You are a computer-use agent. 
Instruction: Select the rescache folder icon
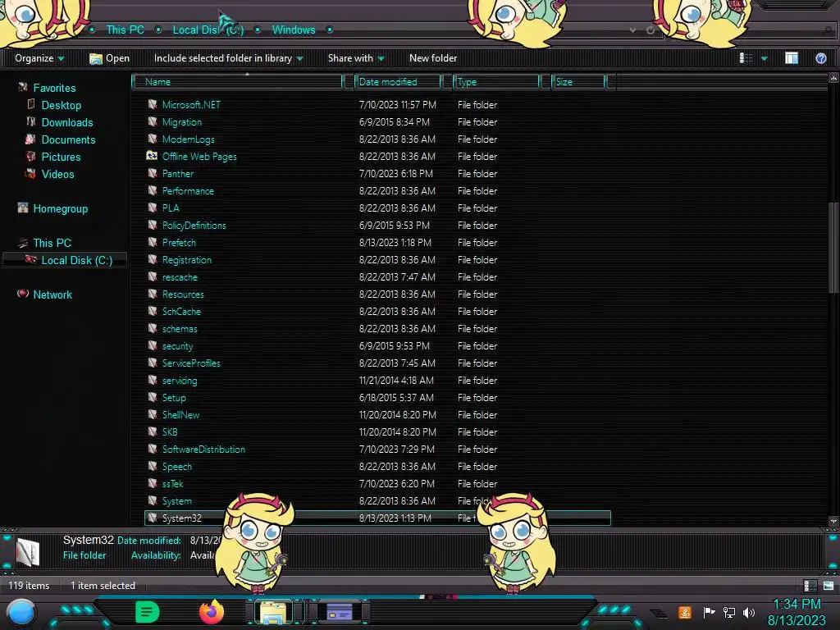153,276
